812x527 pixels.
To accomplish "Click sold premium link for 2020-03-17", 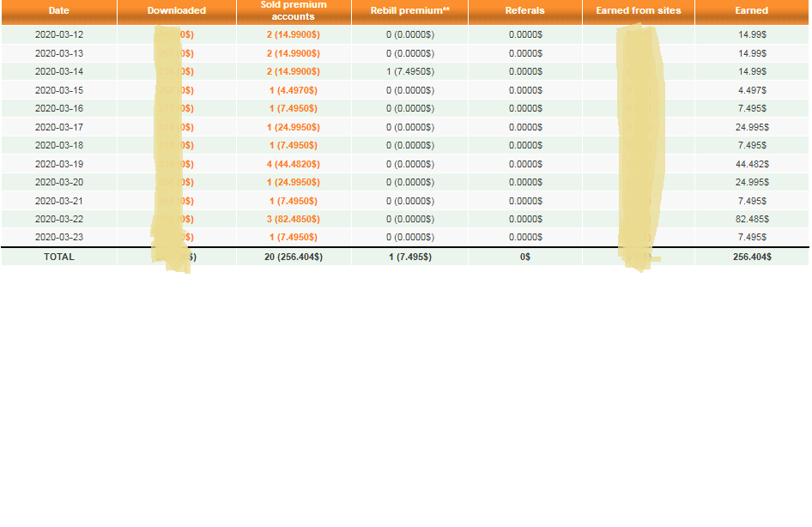I will point(294,127).
